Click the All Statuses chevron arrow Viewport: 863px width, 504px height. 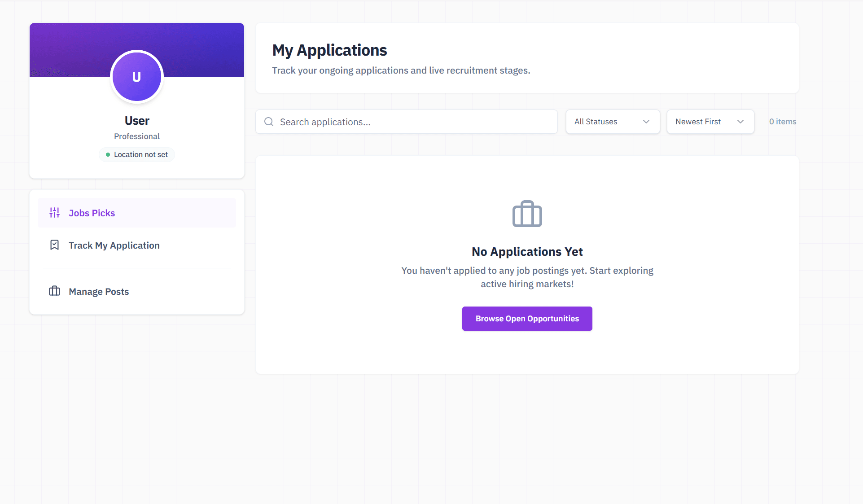(x=646, y=122)
